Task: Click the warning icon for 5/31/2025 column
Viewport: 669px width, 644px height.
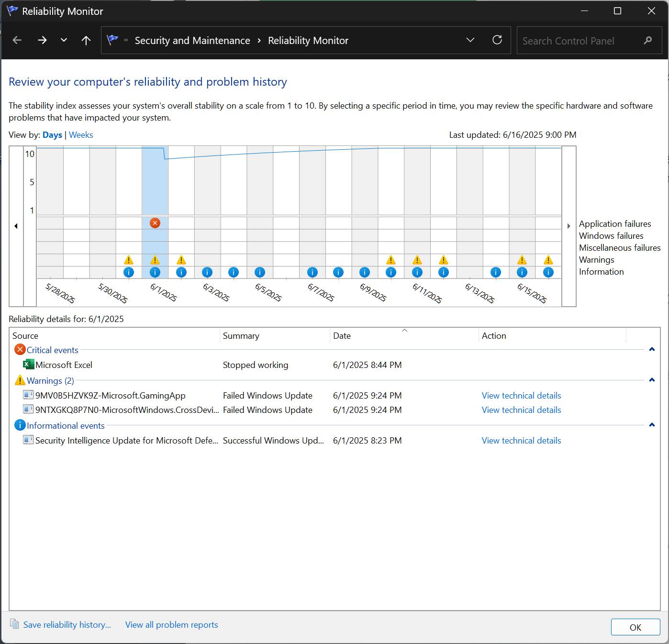Action: tap(129, 260)
